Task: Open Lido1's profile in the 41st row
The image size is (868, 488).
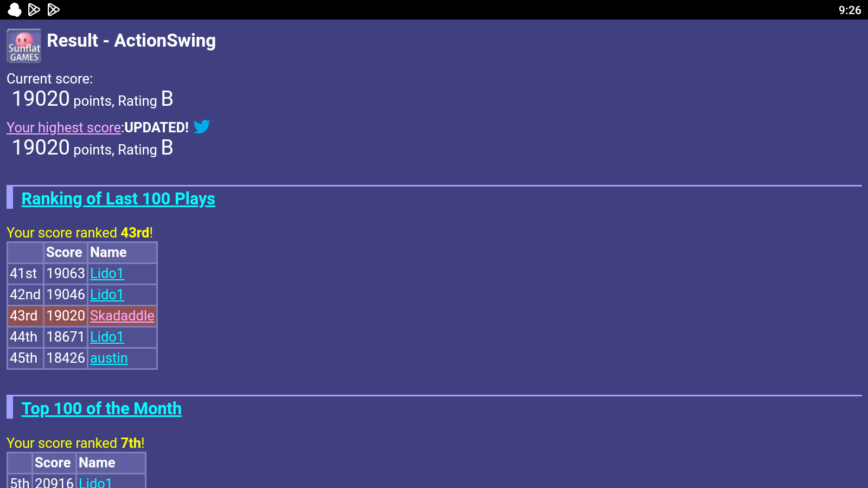Action: point(107,273)
